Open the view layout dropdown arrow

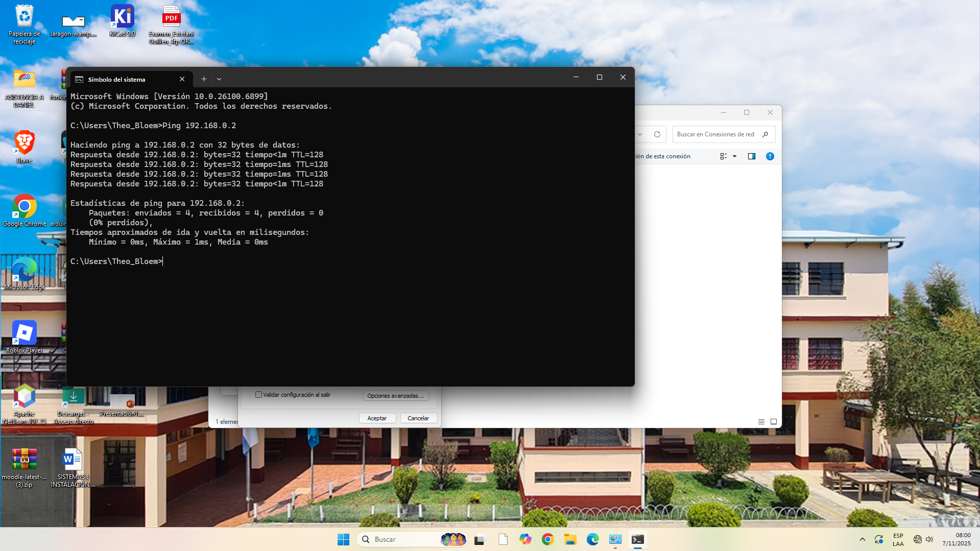pos(735,156)
